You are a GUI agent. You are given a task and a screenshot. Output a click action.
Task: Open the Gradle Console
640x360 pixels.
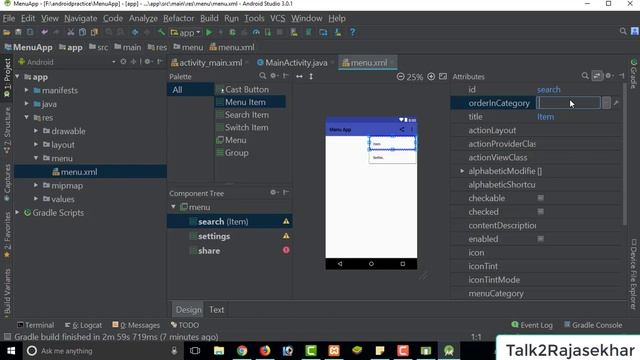click(x=593, y=325)
